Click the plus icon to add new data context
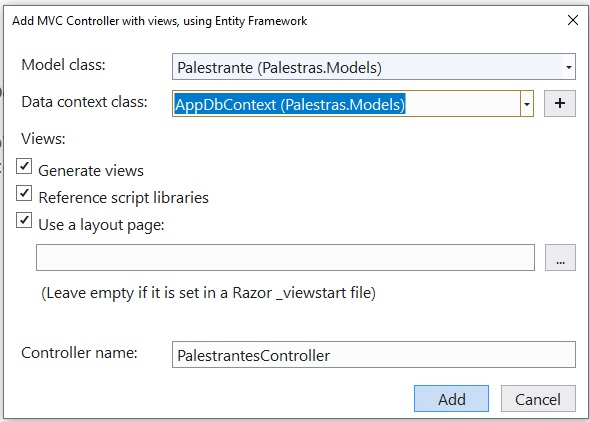The width and height of the screenshot is (590, 422). tap(560, 103)
